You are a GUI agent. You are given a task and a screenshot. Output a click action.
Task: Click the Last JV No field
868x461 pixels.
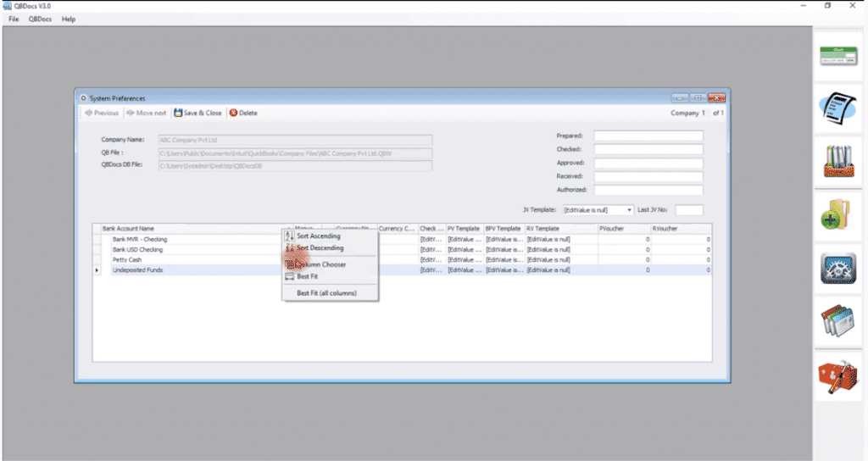pyautogui.click(x=688, y=210)
